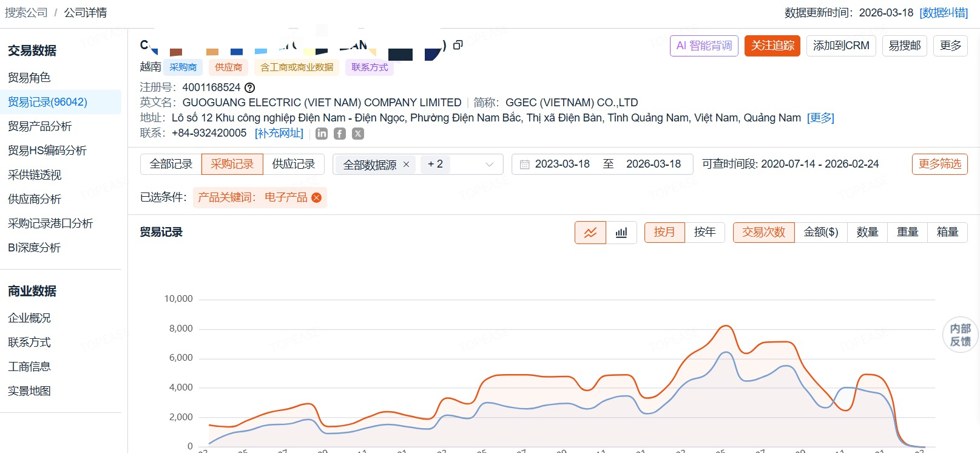Image resolution: width=980 pixels, height=453 pixels.
Task: Open the LinkedIn social icon
Action: click(322, 134)
